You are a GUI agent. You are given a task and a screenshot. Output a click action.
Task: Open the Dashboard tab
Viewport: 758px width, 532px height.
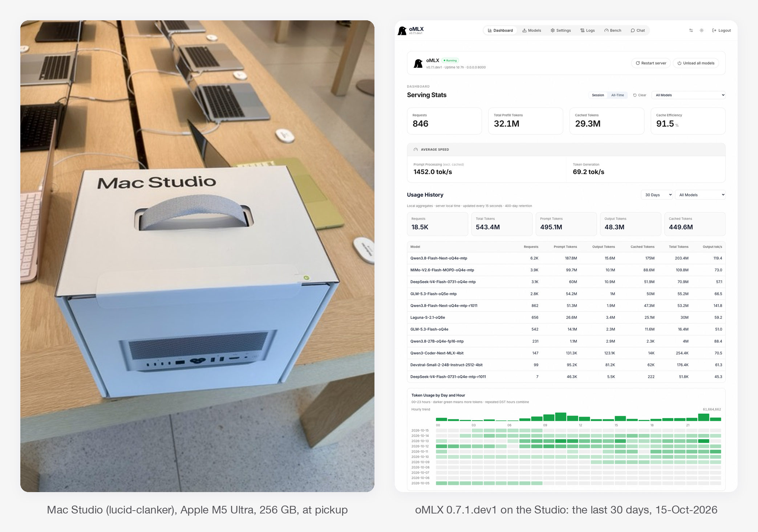[x=500, y=30]
